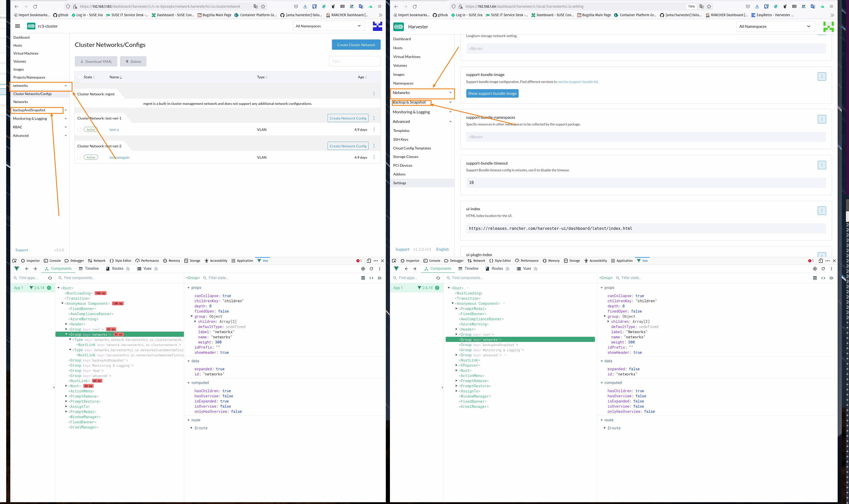This screenshot has width=849, height=504.
Task: Check the checkbox beside test-netagain network
Action: pos(79,157)
